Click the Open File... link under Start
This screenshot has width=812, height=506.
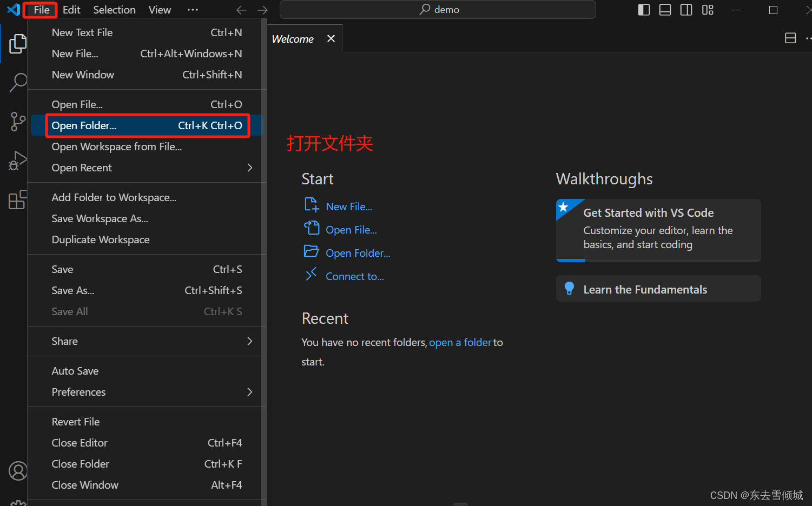(351, 230)
